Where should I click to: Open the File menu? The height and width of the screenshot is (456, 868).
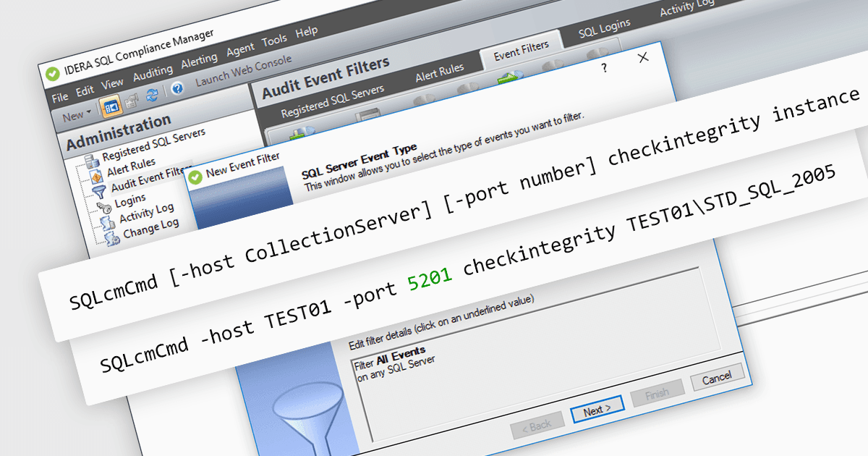point(60,96)
